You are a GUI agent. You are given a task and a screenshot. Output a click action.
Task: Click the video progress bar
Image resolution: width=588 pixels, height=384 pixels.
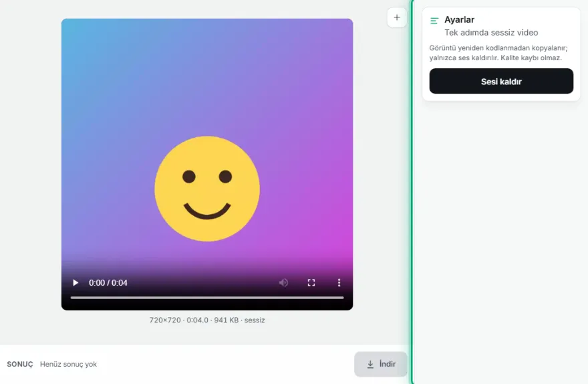point(207,298)
